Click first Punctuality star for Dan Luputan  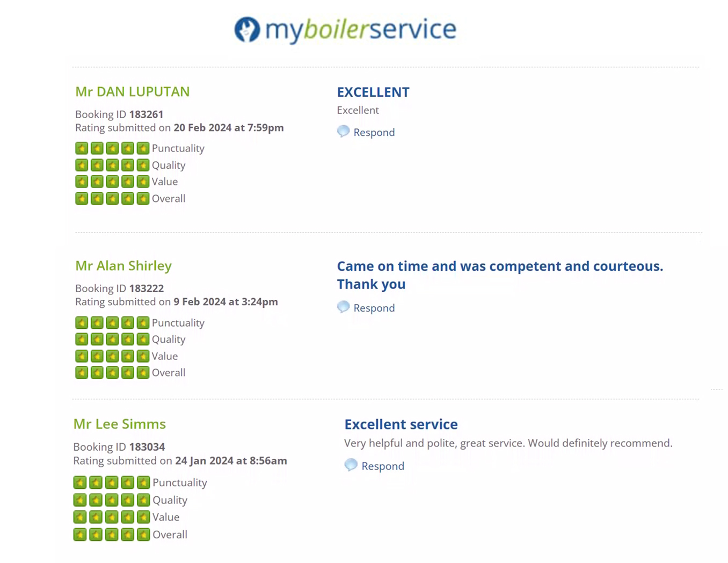tap(82, 148)
